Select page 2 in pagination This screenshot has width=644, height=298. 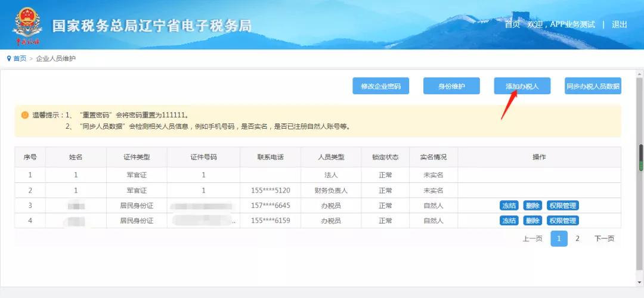click(x=577, y=238)
